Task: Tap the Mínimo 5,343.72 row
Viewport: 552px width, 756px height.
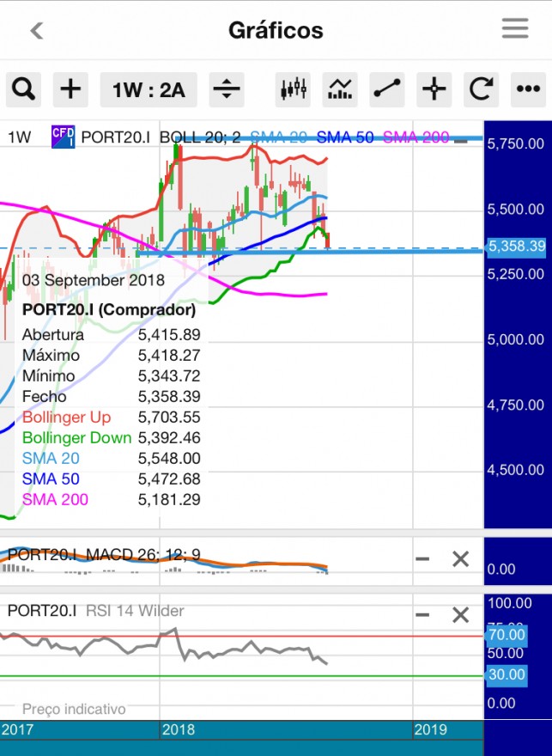Action: point(112,376)
